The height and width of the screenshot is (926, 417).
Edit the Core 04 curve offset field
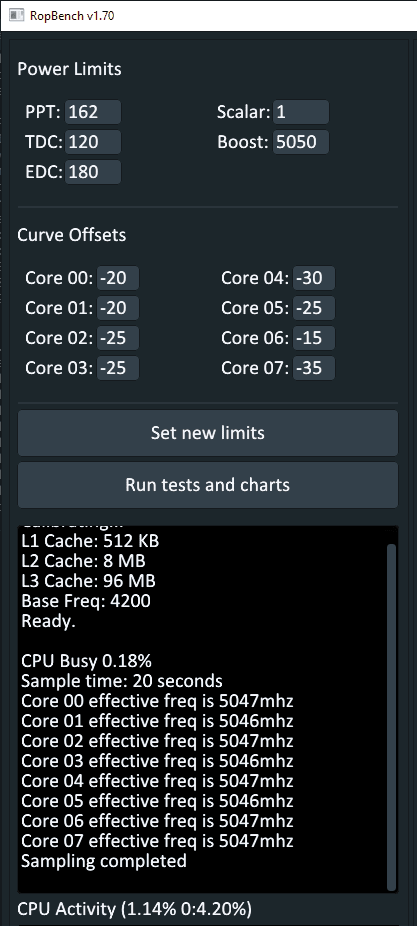click(x=314, y=278)
